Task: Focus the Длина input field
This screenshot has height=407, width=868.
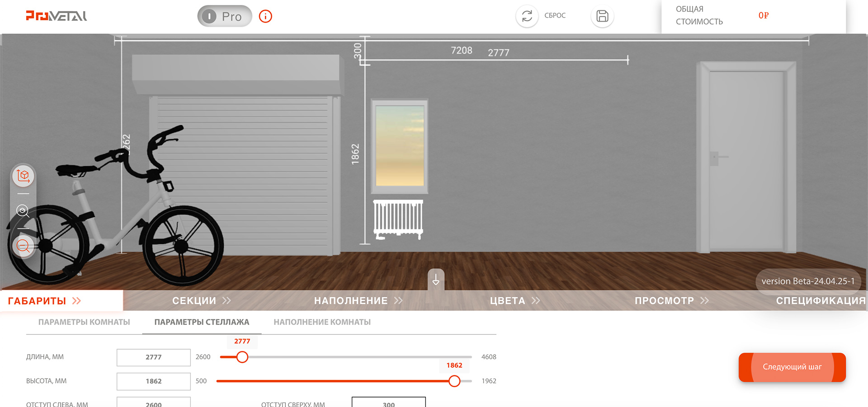Action: pos(154,357)
